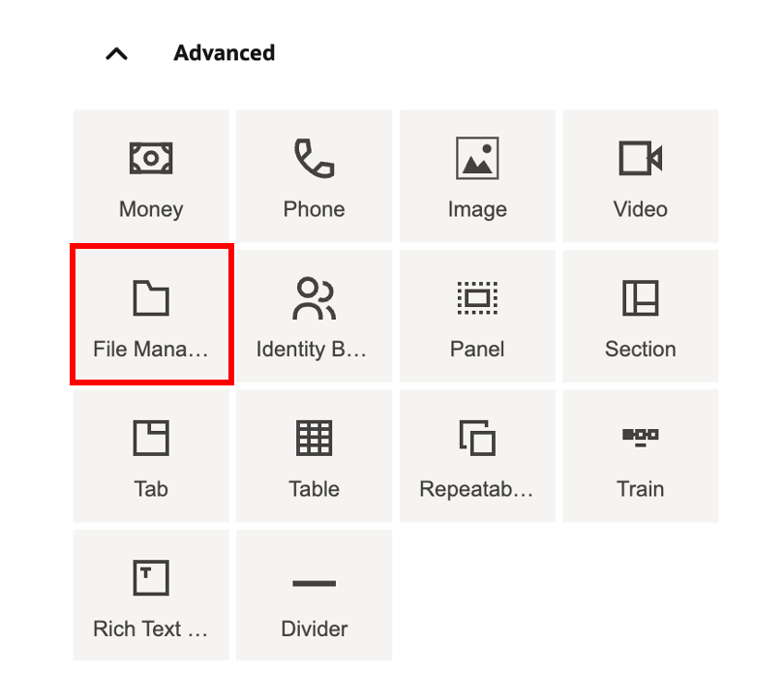Image resolution: width=784 pixels, height=674 pixels.
Task: Click the Table grid icon
Action: (x=314, y=438)
